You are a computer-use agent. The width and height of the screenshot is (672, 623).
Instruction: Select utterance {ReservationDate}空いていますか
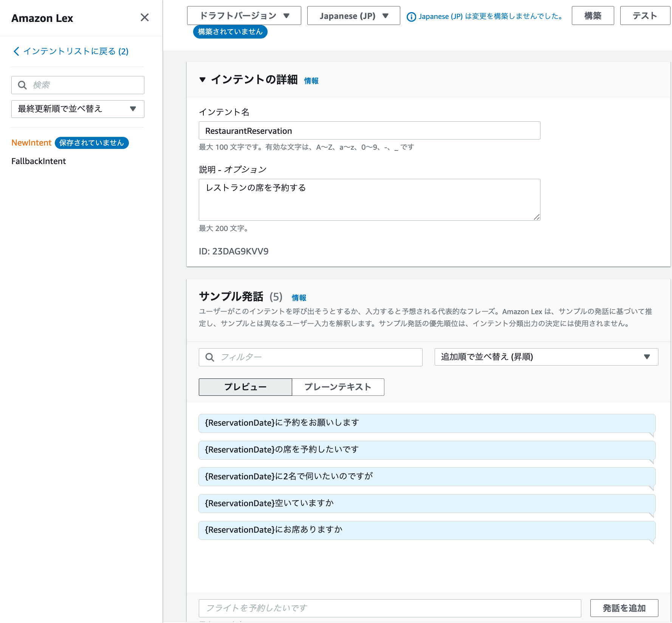(x=427, y=504)
